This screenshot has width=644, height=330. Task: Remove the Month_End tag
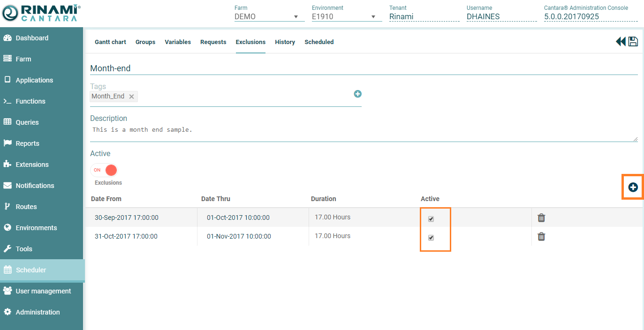pos(132,97)
